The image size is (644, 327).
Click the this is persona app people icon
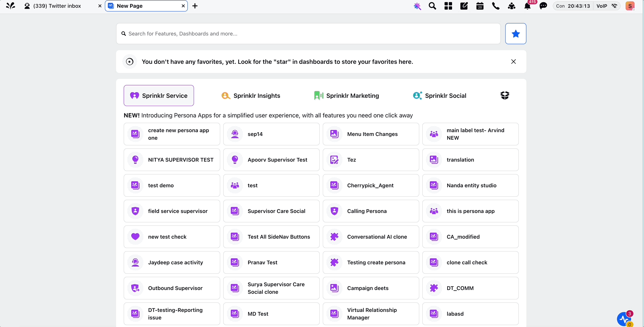tap(434, 211)
